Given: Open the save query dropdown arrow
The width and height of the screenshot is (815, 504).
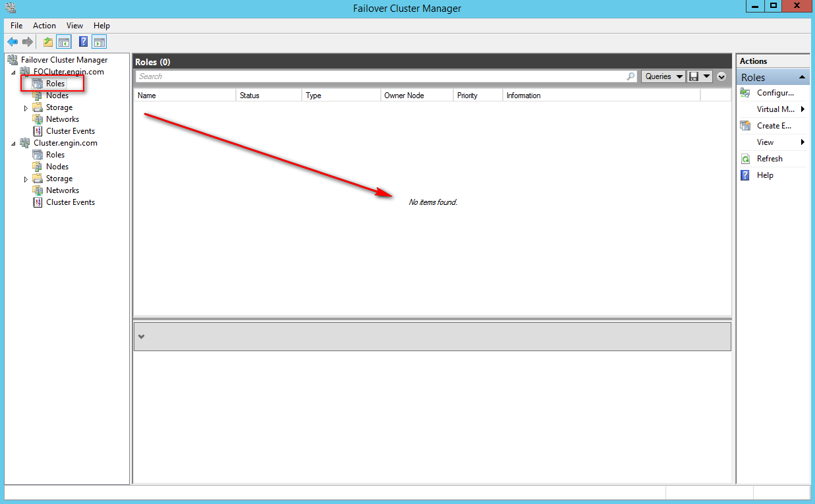Looking at the screenshot, I should [x=707, y=76].
